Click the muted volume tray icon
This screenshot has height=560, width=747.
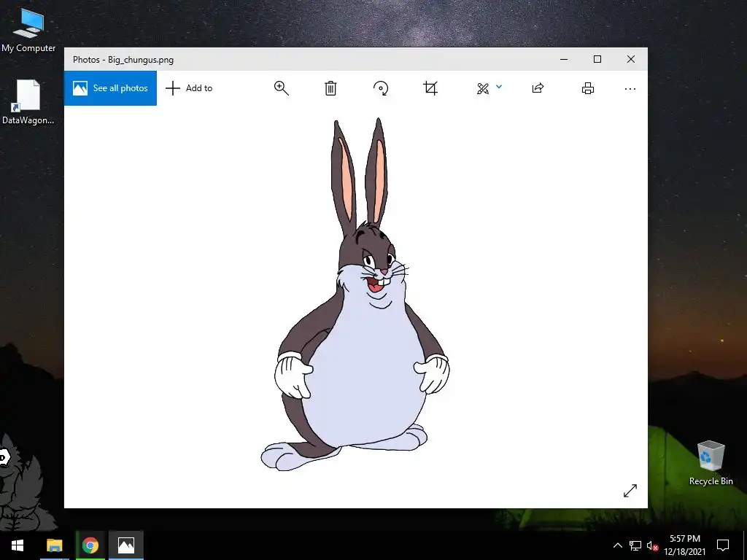pos(652,545)
